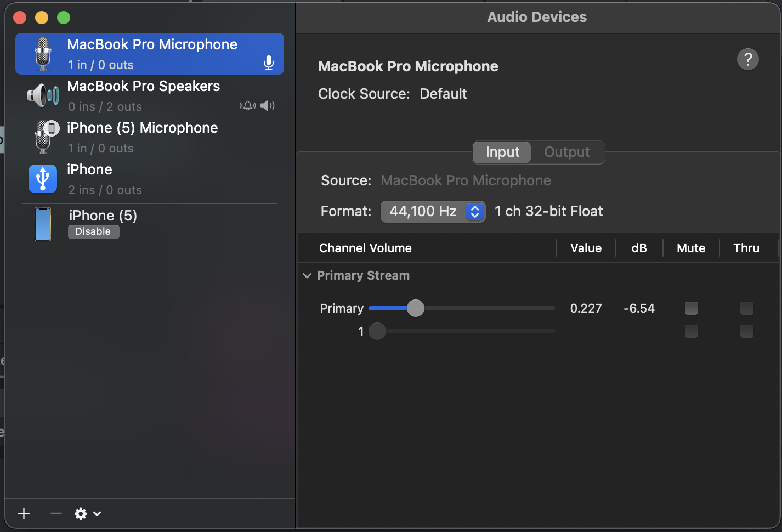Open the help question mark

pyautogui.click(x=747, y=59)
